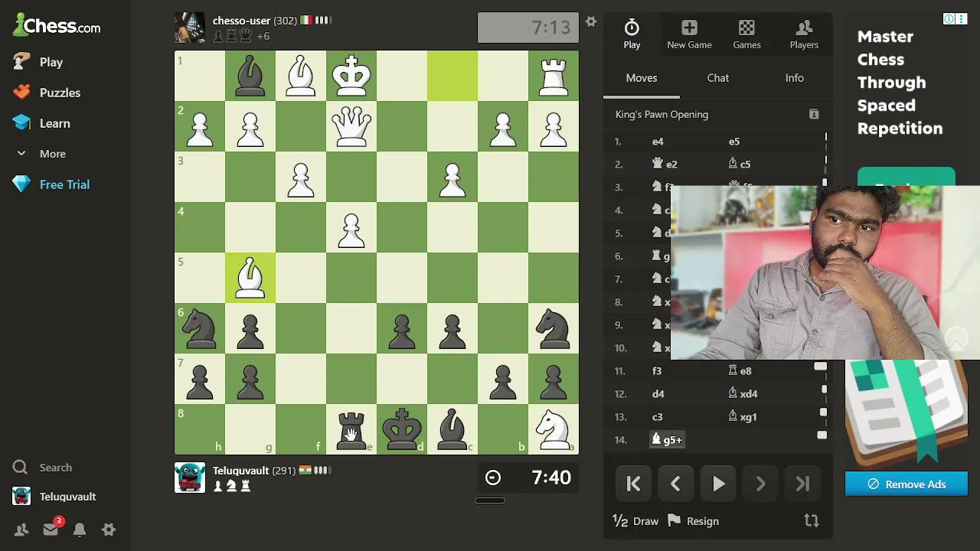
Task: Select black bishop move xd4 in list
Action: pos(743,394)
